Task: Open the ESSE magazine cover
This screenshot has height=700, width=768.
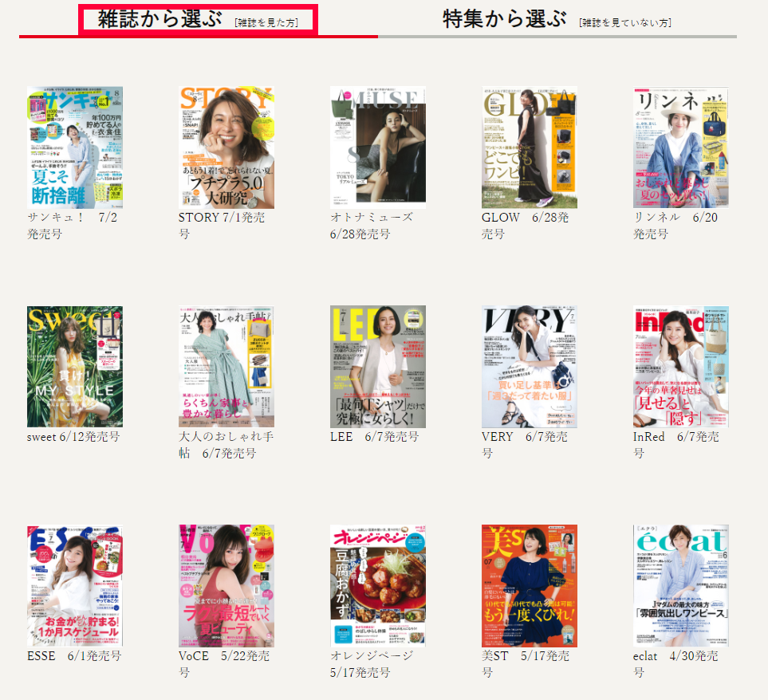Action: coord(75,585)
